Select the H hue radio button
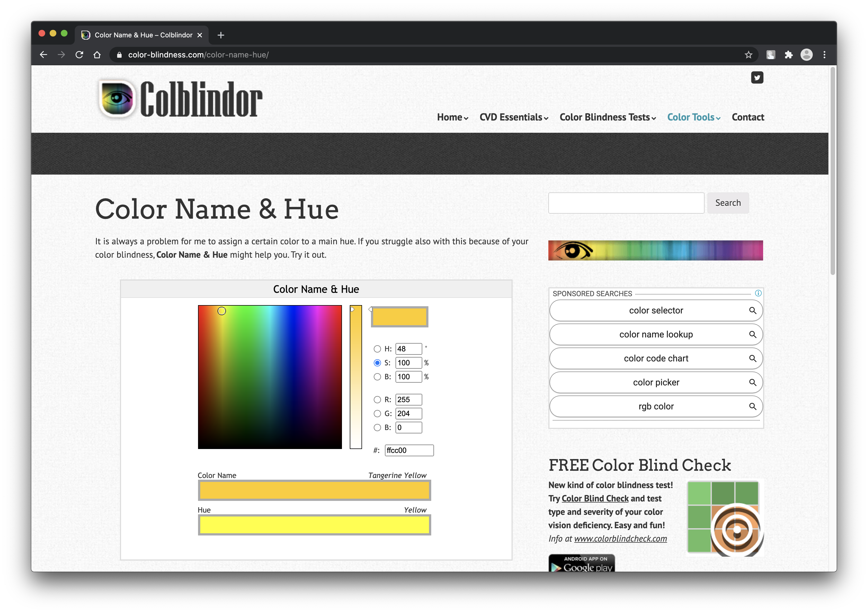The image size is (868, 613). (377, 349)
